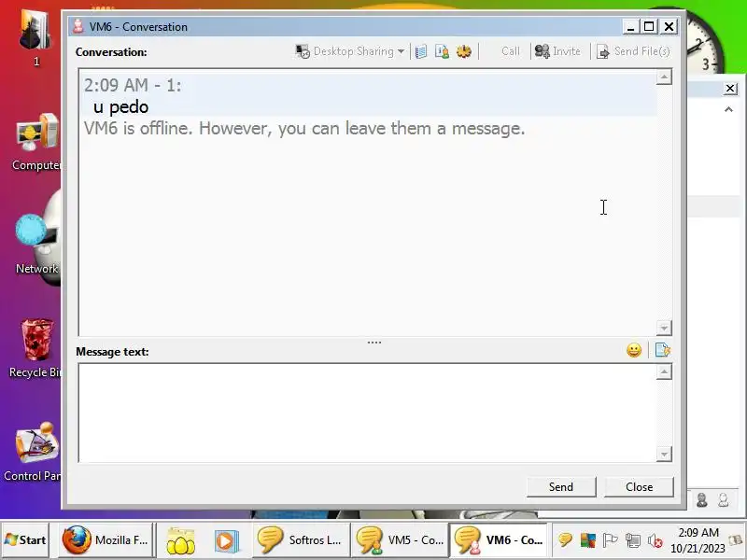This screenshot has height=560, width=747.
Task: Click light user icon in background window
Action: pyautogui.click(x=723, y=499)
